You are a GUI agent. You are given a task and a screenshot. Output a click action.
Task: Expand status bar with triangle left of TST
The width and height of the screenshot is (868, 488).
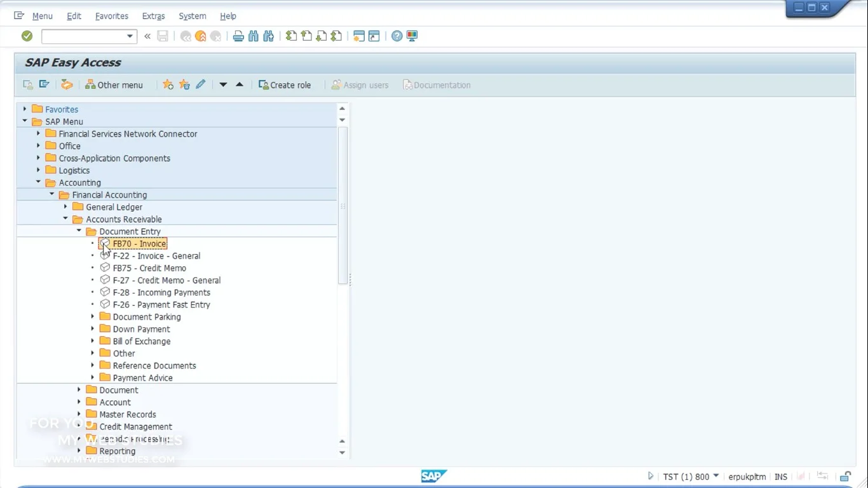click(x=650, y=476)
